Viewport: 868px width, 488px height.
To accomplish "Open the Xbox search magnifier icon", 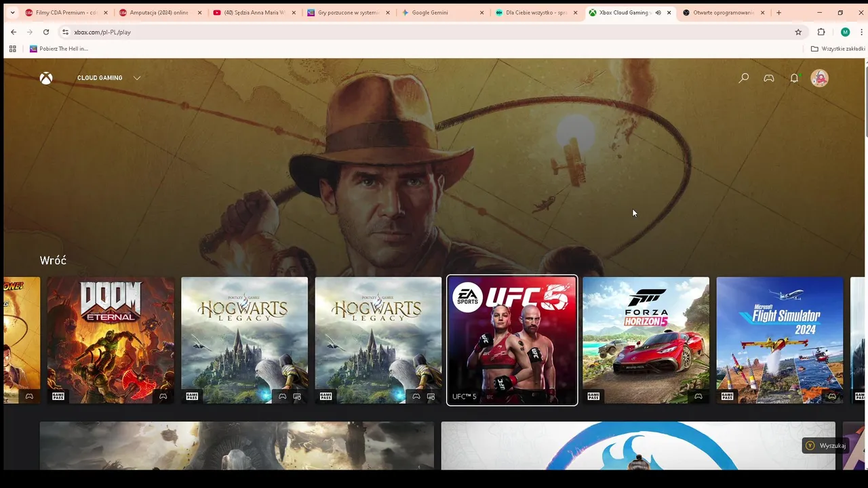I will point(744,78).
